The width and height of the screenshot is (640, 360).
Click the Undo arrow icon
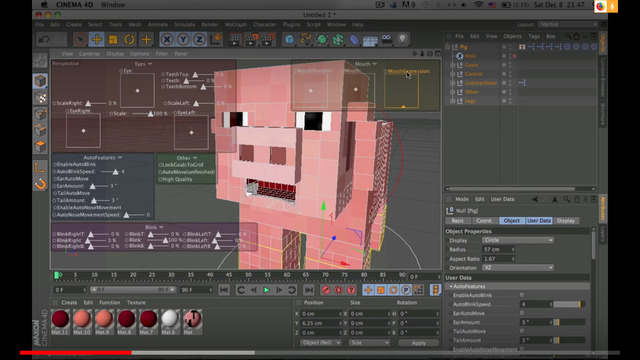pyautogui.click(x=44, y=40)
